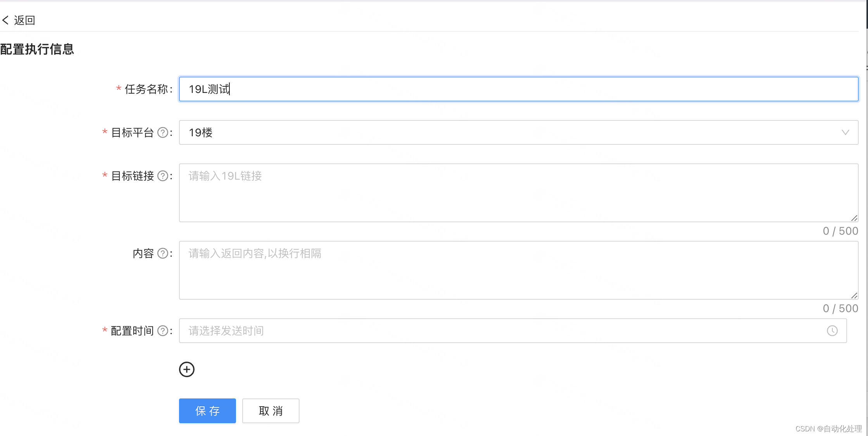The height and width of the screenshot is (436, 868).
Task: Click the 0 / 500 counter under 内容
Action: (x=840, y=309)
